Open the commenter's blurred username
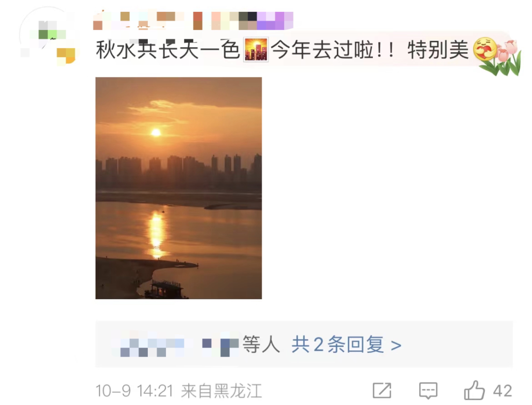This screenshot has height=405, width=532. (x=193, y=21)
